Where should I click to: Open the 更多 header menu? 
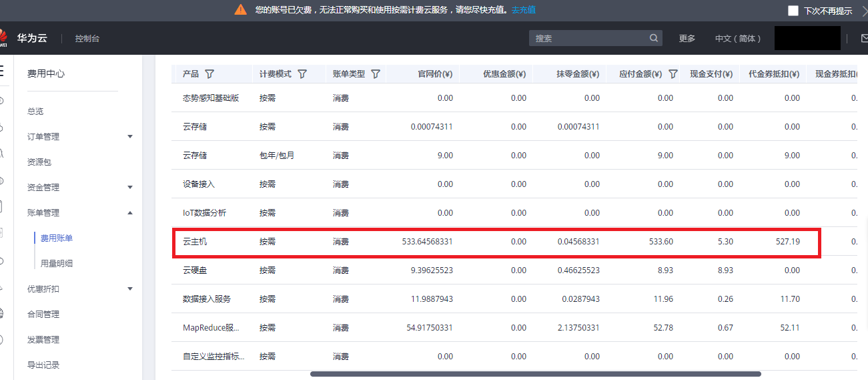687,38
